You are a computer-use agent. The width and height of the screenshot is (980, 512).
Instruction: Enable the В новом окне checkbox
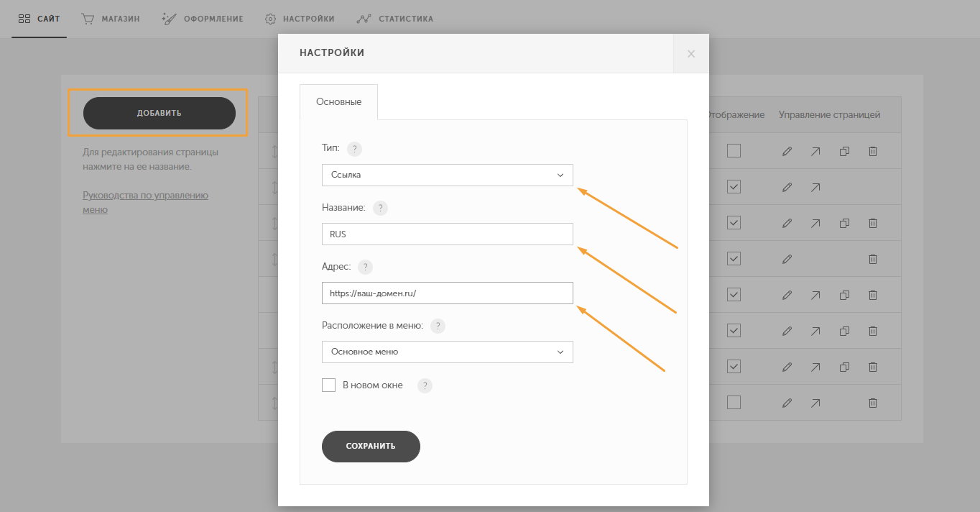[329, 385]
